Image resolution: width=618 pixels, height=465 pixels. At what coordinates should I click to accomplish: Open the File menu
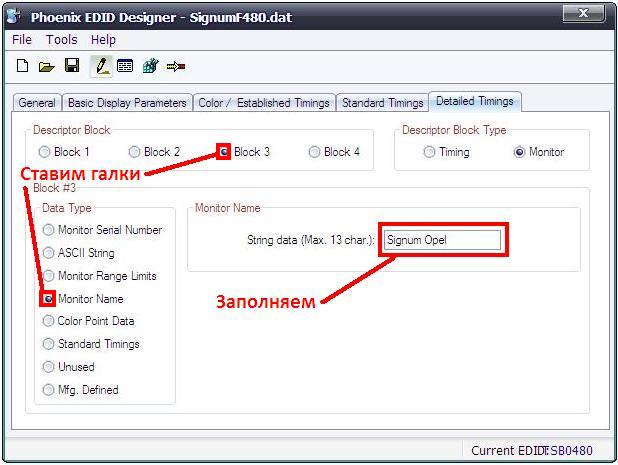coord(22,40)
